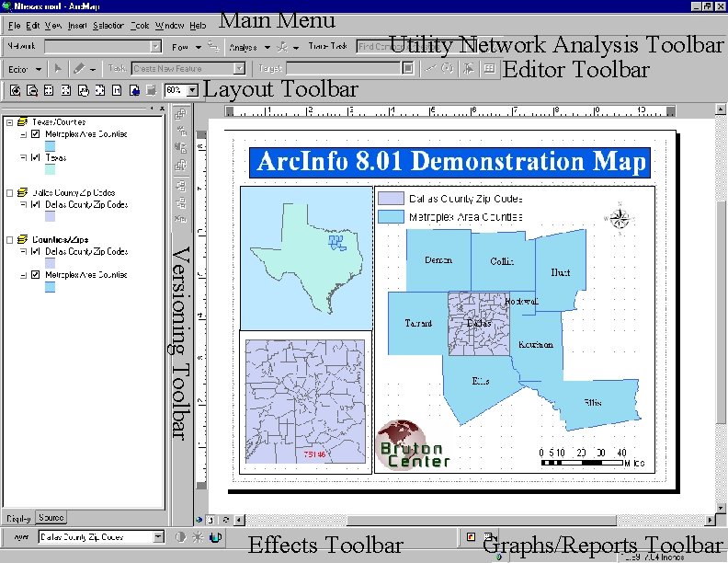
Task: Open the Selection menu
Action: pyautogui.click(x=108, y=26)
